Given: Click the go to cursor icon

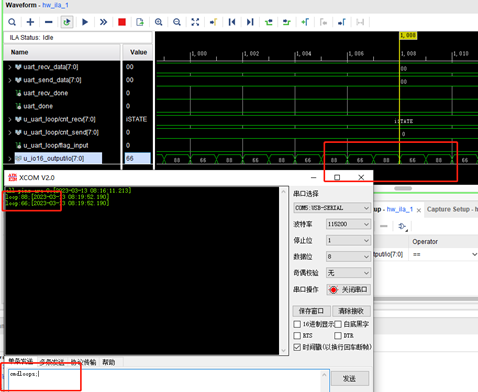Looking at the screenshot, I should (x=213, y=22).
